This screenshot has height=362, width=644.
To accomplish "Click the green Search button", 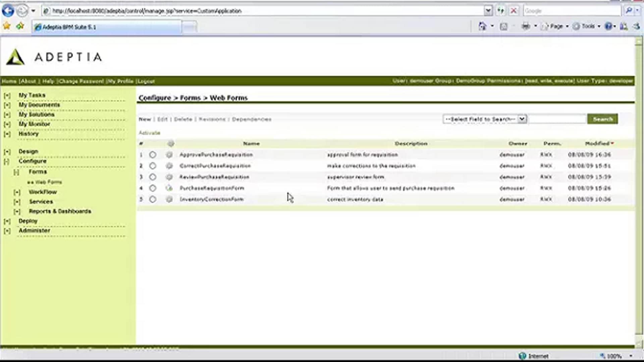I will click(602, 119).
